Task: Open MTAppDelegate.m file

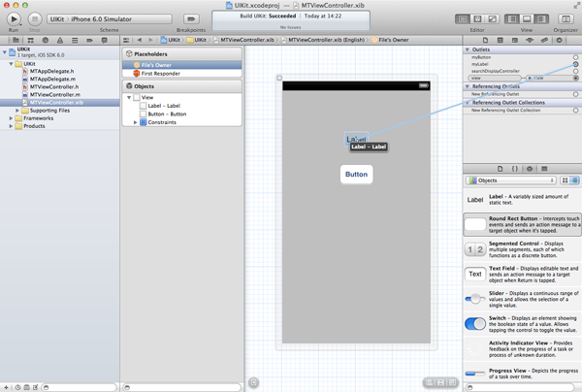Action: click(x=52, y=79)
